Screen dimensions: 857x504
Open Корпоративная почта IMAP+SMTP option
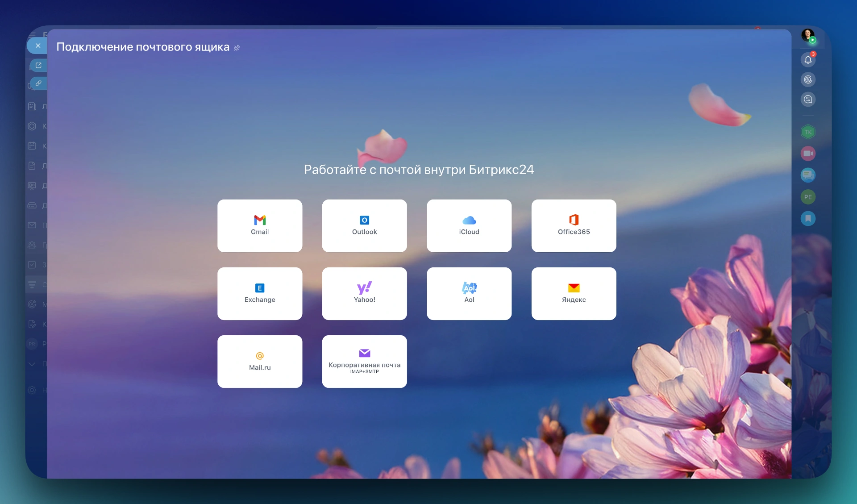364,361
